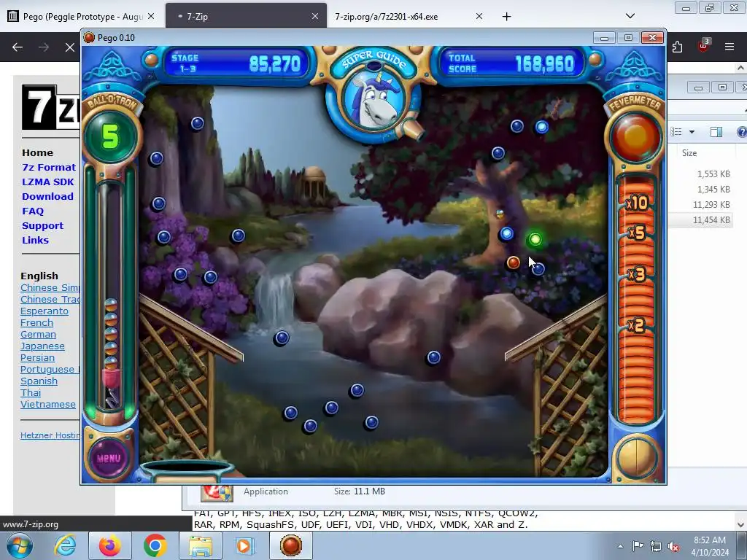Click the orange peg near the tree

point(513,262)
